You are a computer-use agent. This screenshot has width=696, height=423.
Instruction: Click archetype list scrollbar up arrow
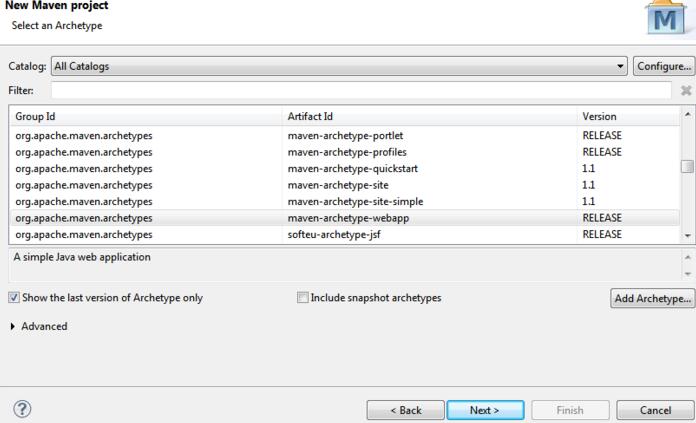pos(687,115)
